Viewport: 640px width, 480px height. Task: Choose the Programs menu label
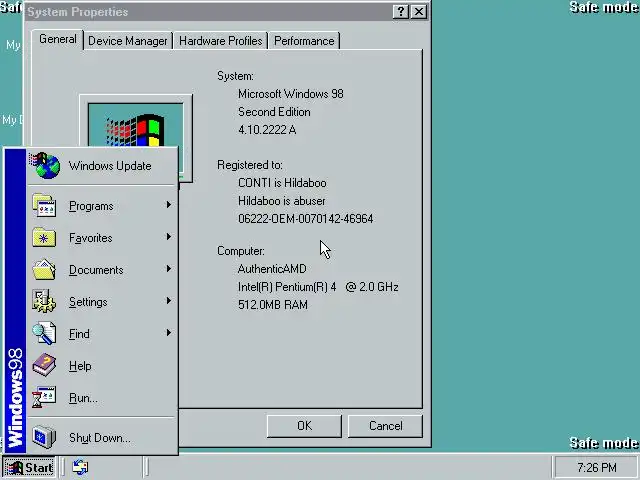point(91,206)
